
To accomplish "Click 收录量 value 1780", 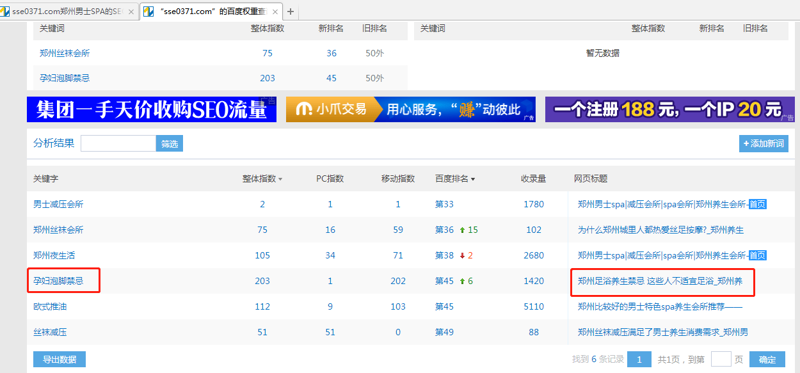I will coord(534,204).
